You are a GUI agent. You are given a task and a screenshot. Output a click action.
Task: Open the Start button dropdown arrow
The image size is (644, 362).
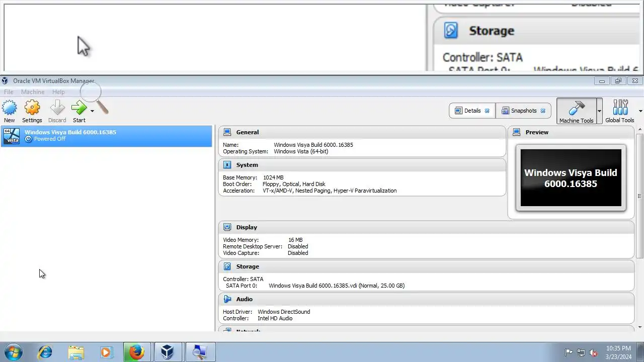click(92, 111)
